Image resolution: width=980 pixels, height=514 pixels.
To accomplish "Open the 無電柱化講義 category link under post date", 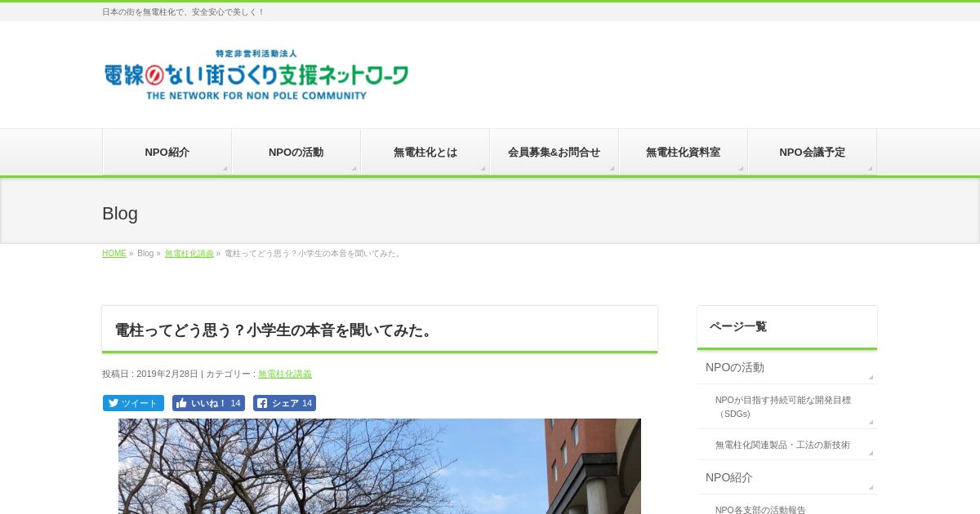I will (285, 374).
